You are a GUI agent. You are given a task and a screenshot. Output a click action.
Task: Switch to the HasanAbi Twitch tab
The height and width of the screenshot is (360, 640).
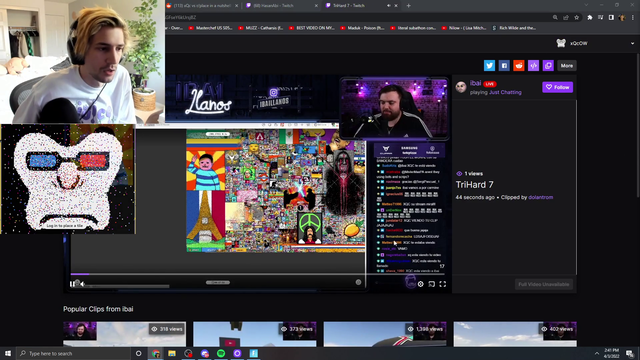tap(282, 6)
